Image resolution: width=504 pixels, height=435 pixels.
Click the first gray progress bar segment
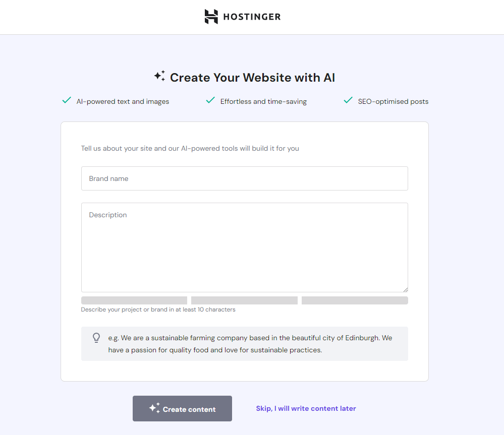coord(134,300)
